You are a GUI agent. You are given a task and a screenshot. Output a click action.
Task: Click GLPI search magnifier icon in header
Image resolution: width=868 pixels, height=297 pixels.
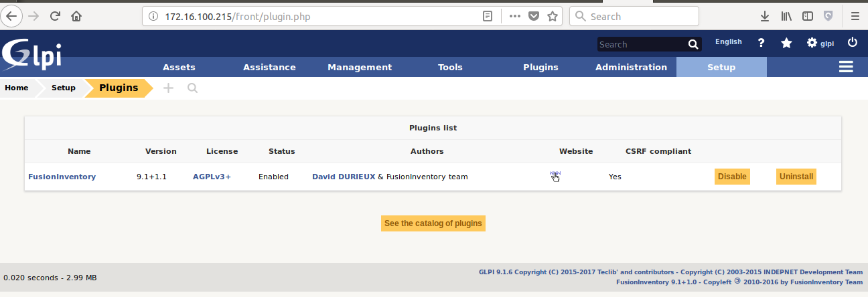click(x=693, y=44)
